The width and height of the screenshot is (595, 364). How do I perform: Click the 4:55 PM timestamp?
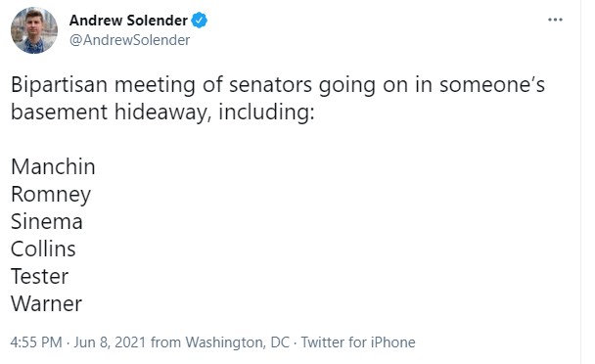pyautogui.click(x=36, y=342)
